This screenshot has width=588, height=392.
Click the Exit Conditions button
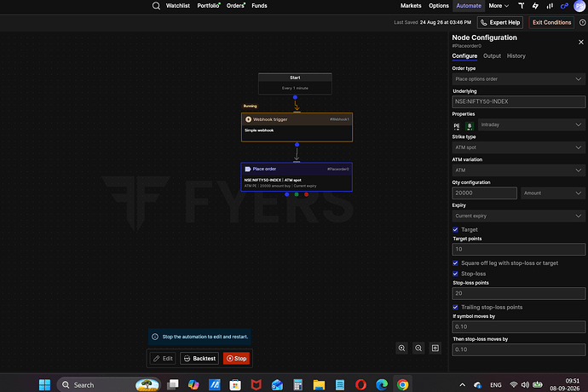point(551,22)
